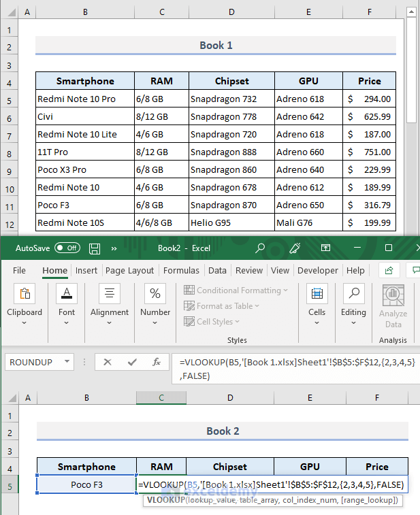420x515 pixels.
Task: Switch to the Page Layout tab
Action: pos(129,270)
